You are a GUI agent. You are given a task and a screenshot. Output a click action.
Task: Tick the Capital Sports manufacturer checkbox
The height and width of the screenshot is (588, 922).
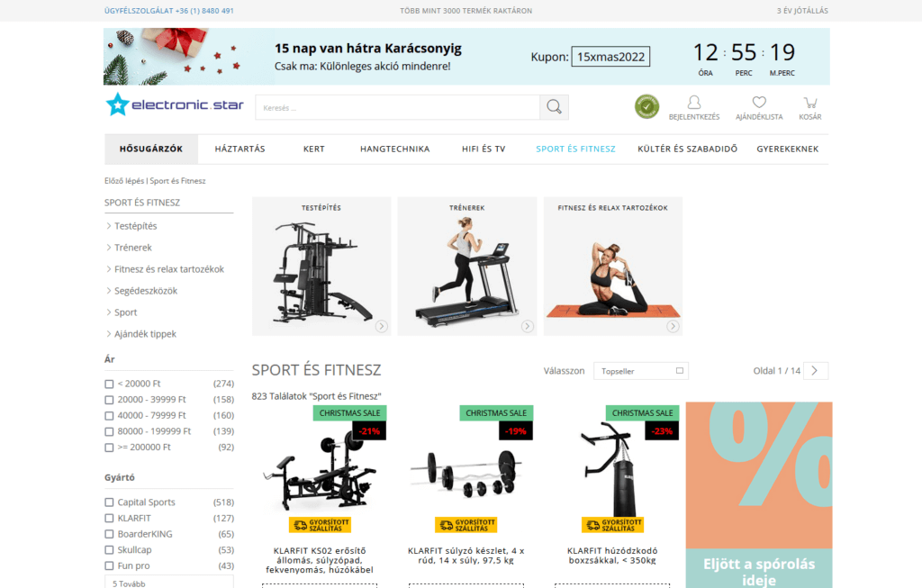click(x=109, y=502)
